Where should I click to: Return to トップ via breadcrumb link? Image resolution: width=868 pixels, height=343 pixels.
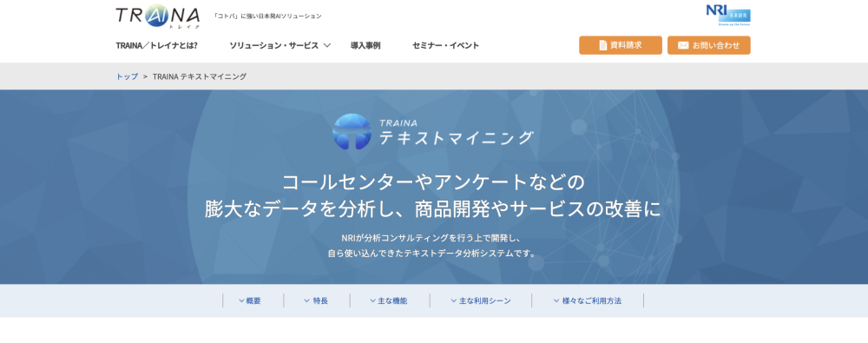pyautogui.click(x=127, y=76)
